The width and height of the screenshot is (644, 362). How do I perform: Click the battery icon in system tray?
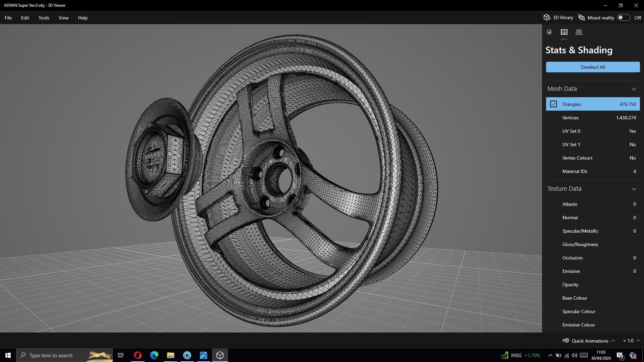pos(558,355)
